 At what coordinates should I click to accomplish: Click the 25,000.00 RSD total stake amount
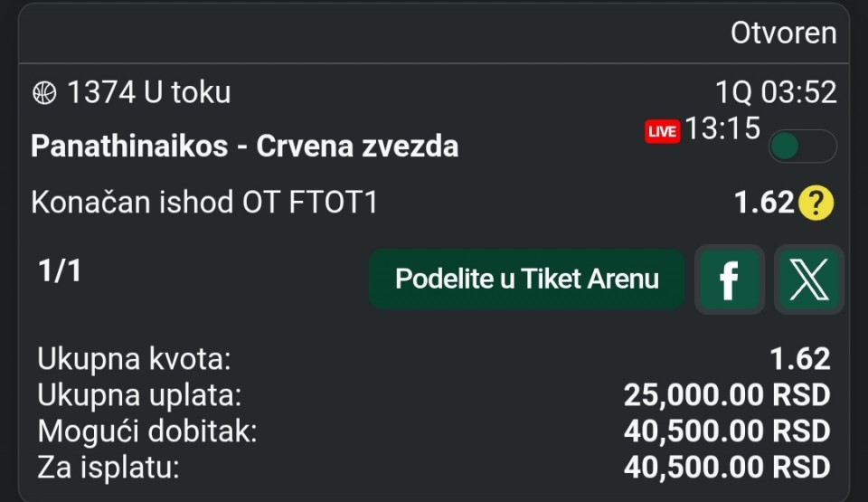[726, 395]
